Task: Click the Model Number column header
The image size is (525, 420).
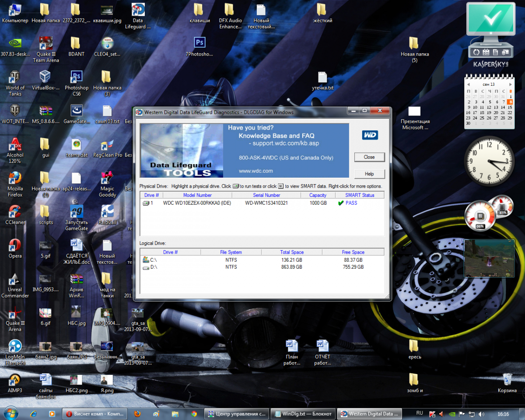Action: 197,195
